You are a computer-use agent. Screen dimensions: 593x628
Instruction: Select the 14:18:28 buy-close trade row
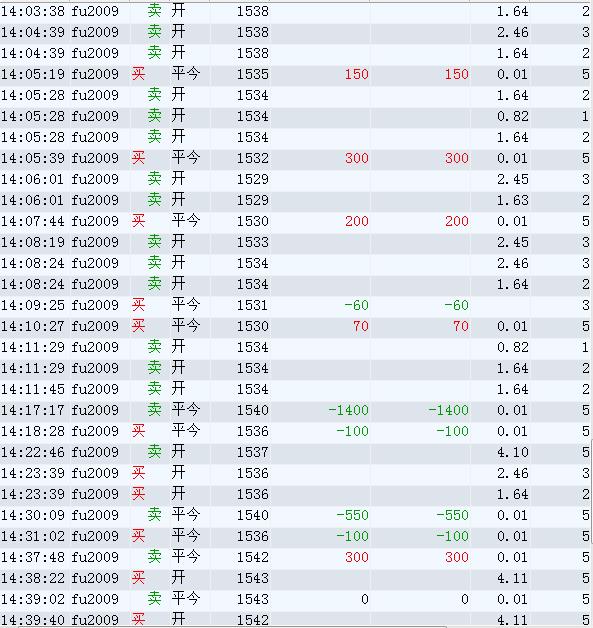pyautogui.click(x=296, y=431)
